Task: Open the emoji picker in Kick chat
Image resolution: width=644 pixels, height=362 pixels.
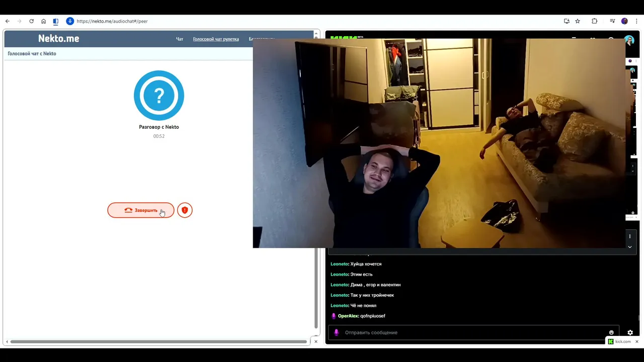Action: coord(611,332)
